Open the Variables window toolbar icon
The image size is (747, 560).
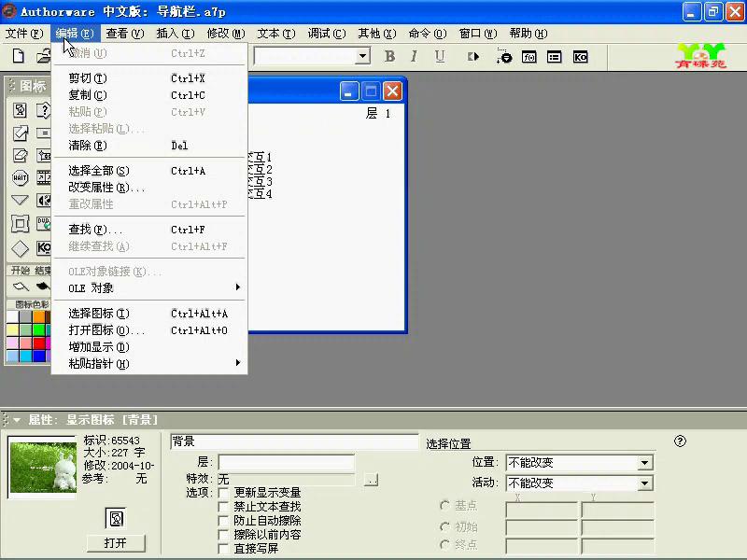[554, 57]
